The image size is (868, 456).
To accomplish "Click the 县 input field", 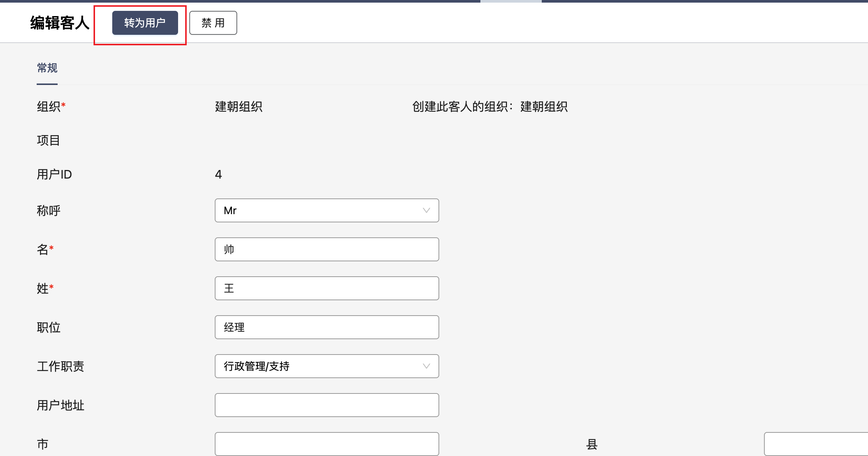I will pyautogui.click(x=816, y=444).
